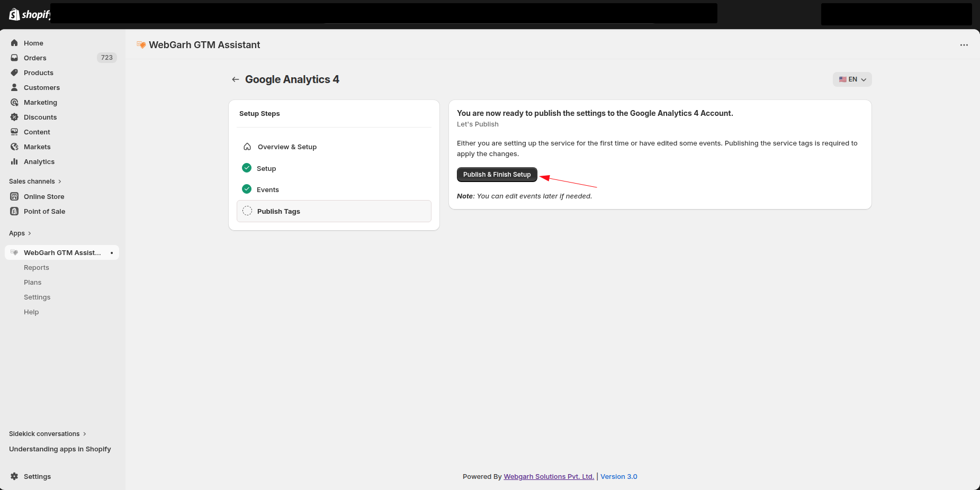The height and width of the screenshot is (490, 980).
Task: Click the Marketing target icon
Action: point(14,102)
